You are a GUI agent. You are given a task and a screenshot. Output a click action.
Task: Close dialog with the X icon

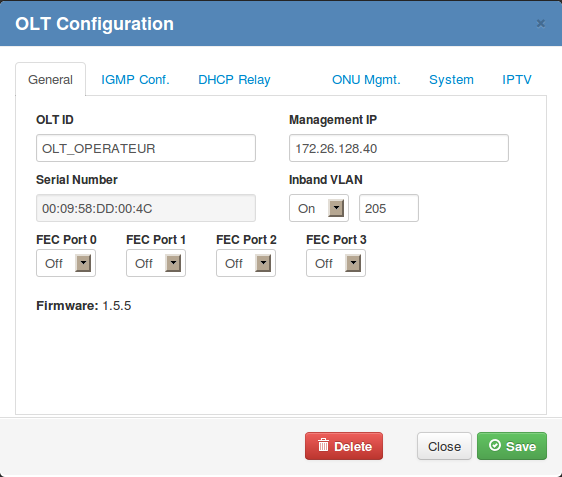click(540, 24)
